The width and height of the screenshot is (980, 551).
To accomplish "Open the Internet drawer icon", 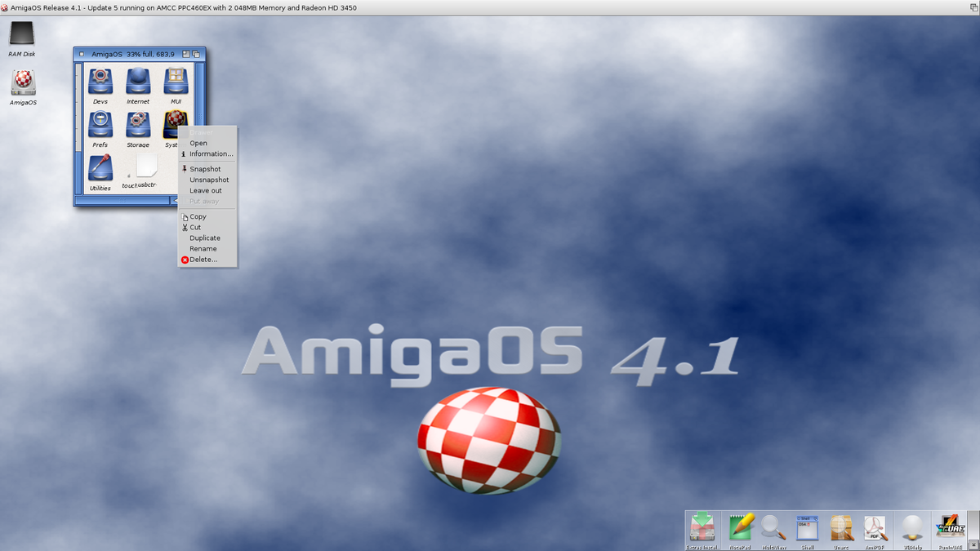I will point(138,81).
